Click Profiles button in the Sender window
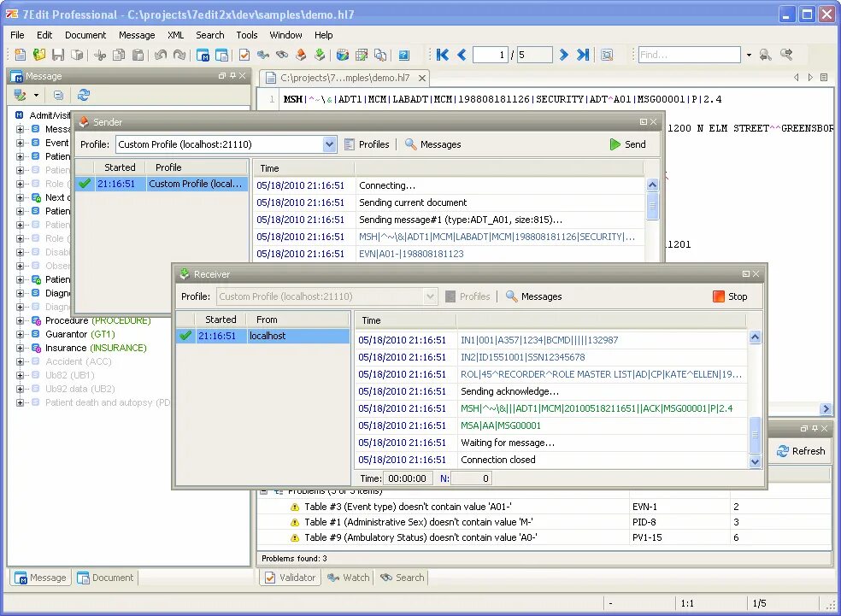 pyautogui.click(x=367, y=144)
